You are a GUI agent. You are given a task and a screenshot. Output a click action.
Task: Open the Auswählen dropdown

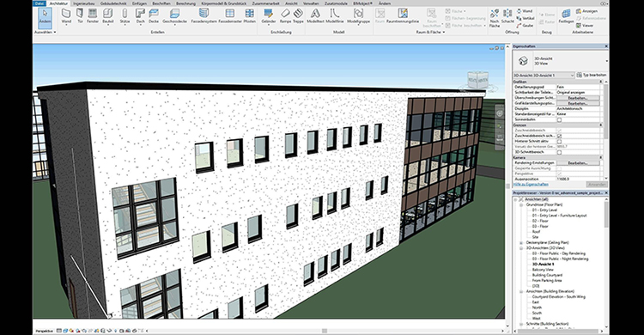click(45, 32)
